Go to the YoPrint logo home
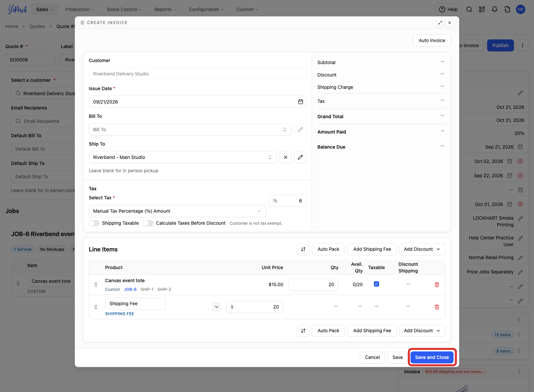Viewport: 534px width, 392px height. tap(17, 9)
